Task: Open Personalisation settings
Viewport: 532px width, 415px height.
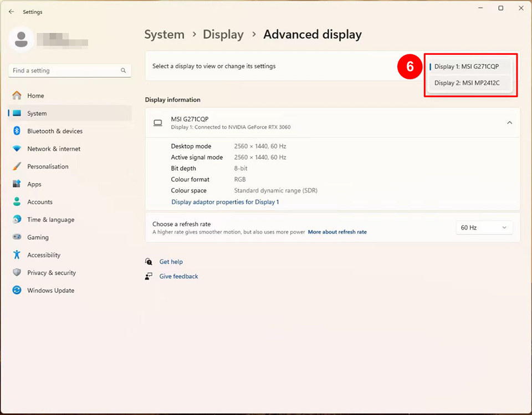Action: 70,166
